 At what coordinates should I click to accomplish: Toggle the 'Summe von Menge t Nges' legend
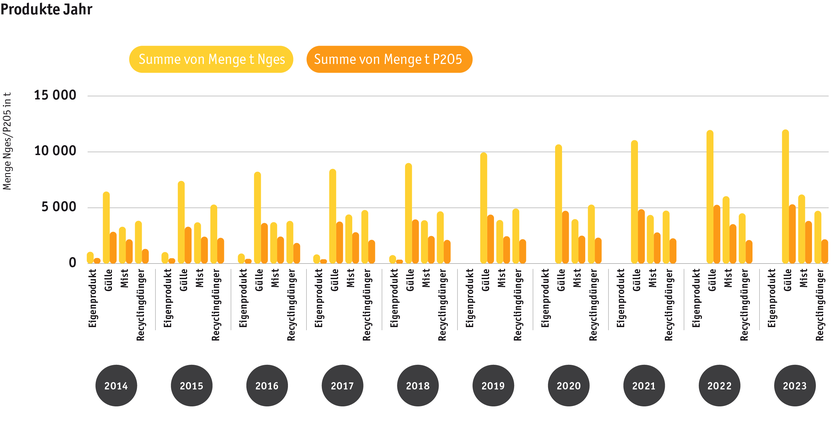point(212,60)
